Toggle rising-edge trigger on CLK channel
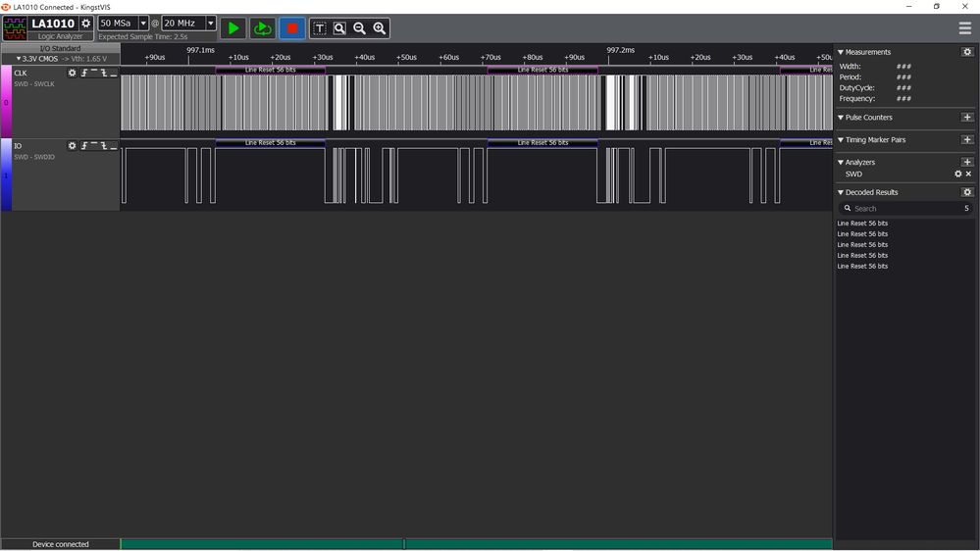980x551 pixels. coord(83,74)
